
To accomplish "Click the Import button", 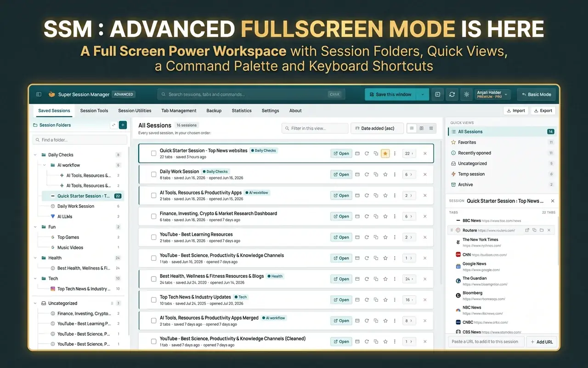I will (516, 110).
